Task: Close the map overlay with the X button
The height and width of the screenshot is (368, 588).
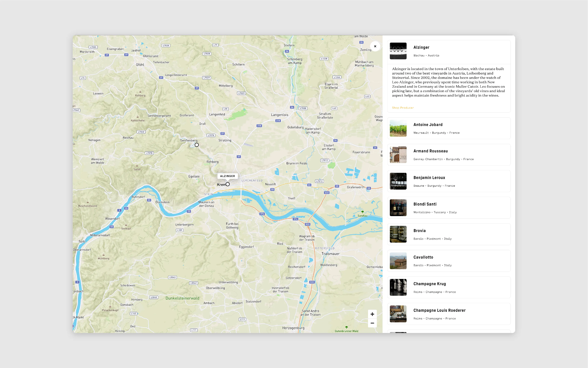Action: click(375, 46)
